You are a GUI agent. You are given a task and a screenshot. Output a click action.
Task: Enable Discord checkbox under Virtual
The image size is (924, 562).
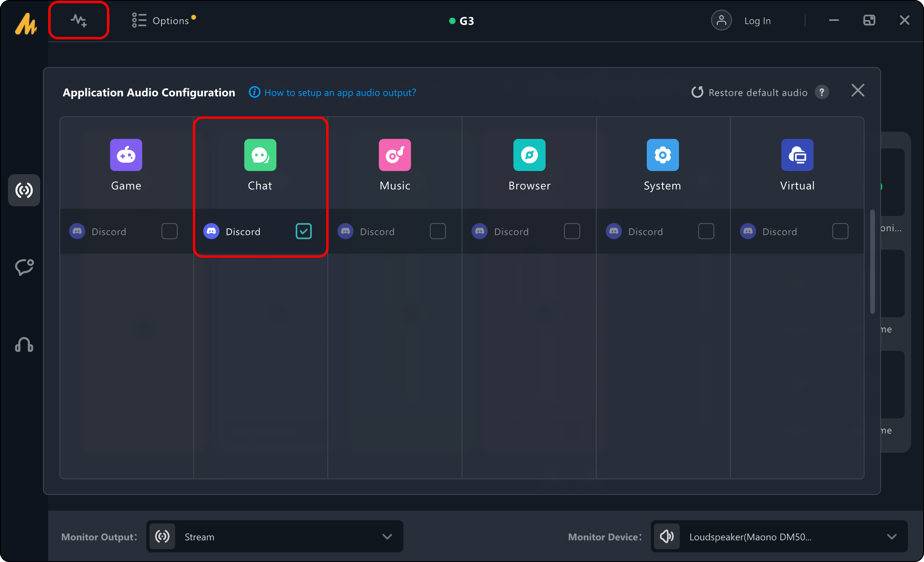pos(840,231)
